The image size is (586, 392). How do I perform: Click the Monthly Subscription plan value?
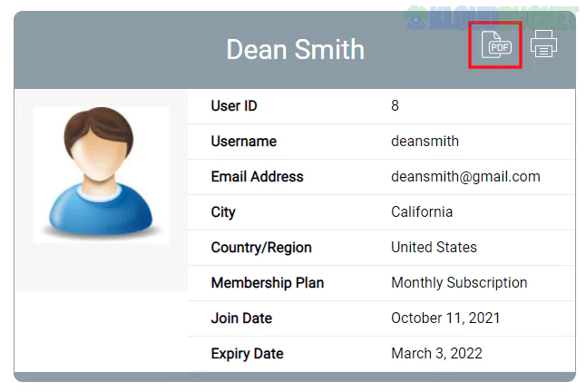459,283
